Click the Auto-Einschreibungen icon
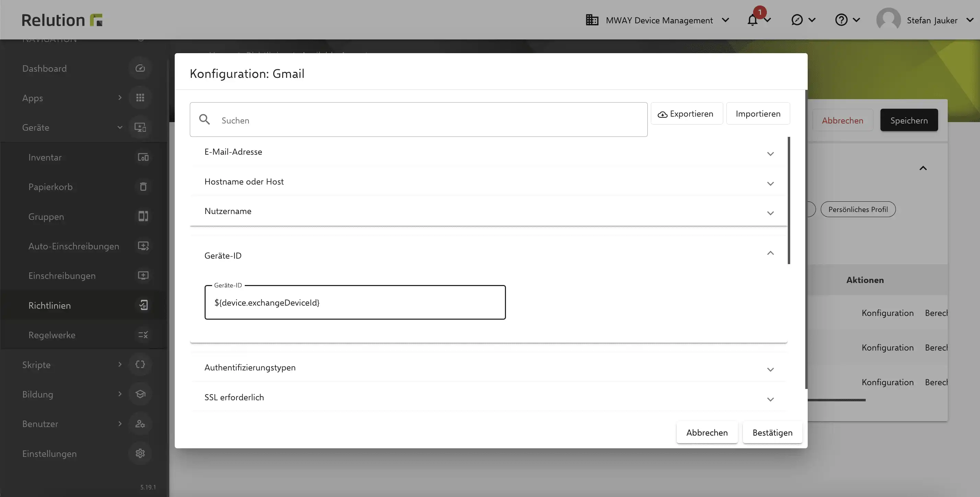Viewport: 980px width, 497px height. point(143,246)
